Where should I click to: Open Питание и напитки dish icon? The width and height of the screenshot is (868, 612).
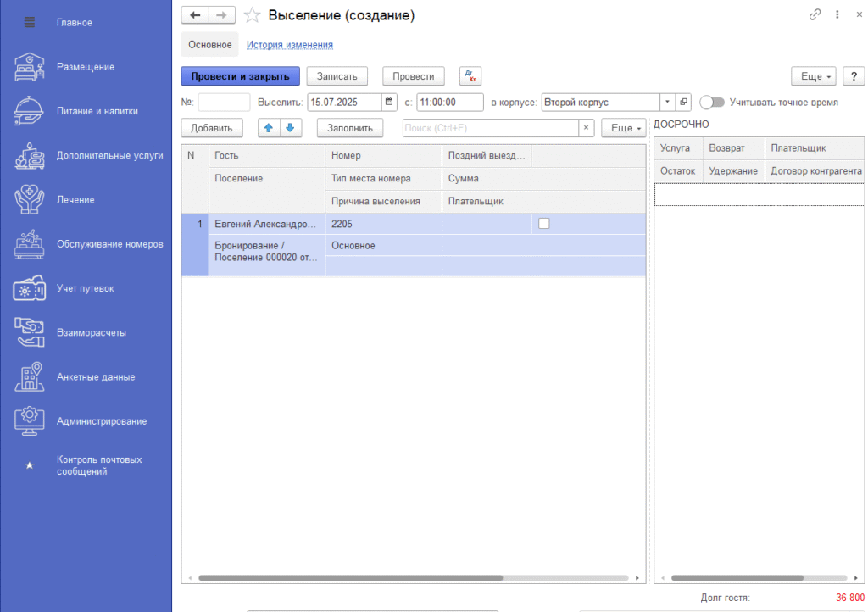point(30,111)
